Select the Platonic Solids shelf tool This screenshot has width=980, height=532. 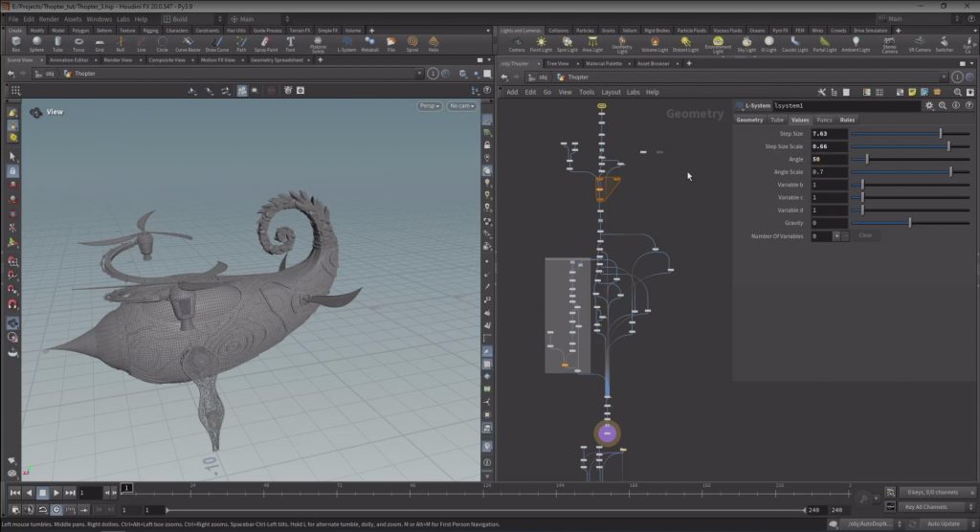318,44
